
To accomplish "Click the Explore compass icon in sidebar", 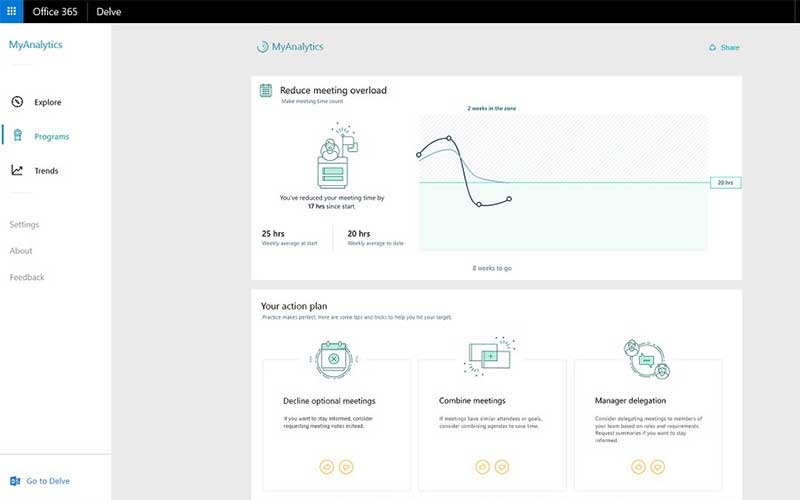I will click(x=17, y=102).
